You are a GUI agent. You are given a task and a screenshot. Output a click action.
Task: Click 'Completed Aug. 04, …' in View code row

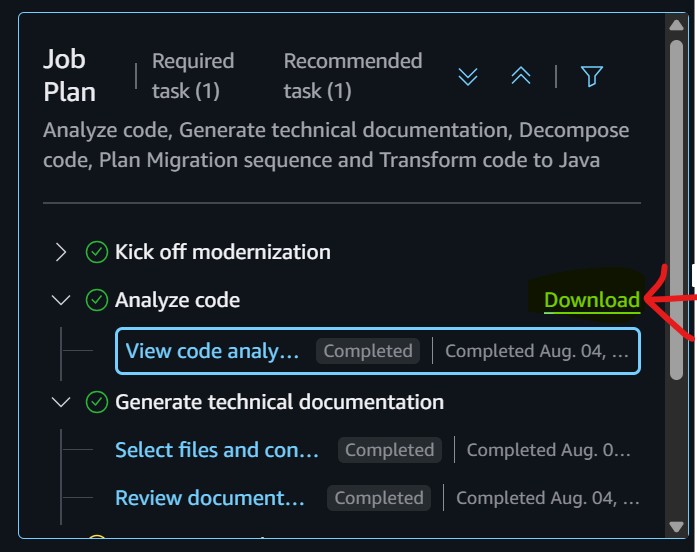pyautogui.click(x=537, y=351)
